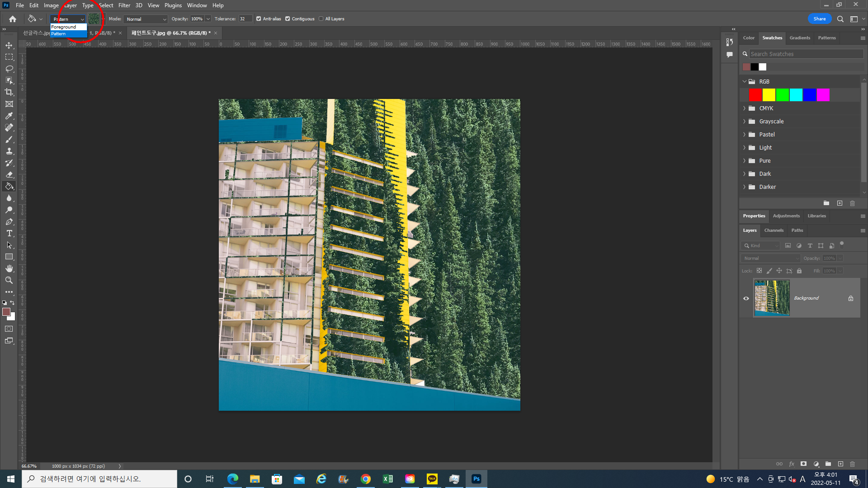Select the Path Selection tool
The height and width of the screenshot is (488, 868).
tap(9, 245)
